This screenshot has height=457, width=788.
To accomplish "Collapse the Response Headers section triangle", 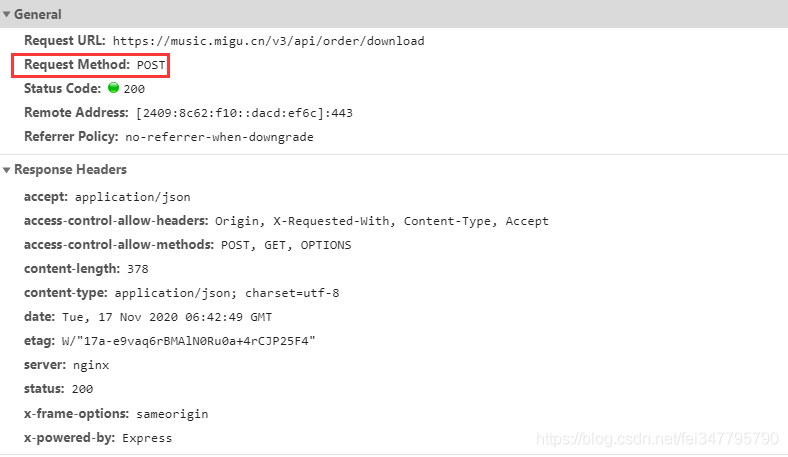I will click(7, 170).
